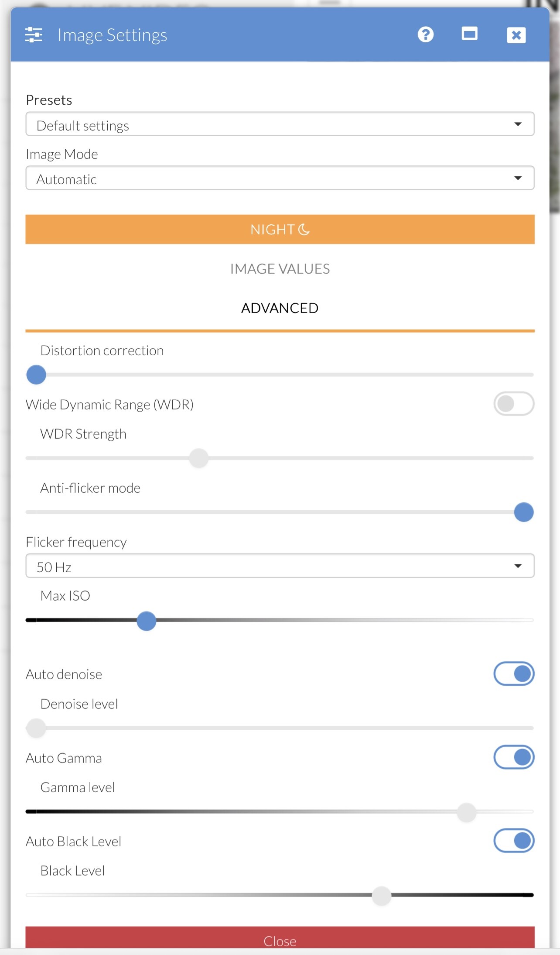560x955 pixels.
Task: Click the Anti-flicker mode slider handle
Action: (x=524, y=512)
